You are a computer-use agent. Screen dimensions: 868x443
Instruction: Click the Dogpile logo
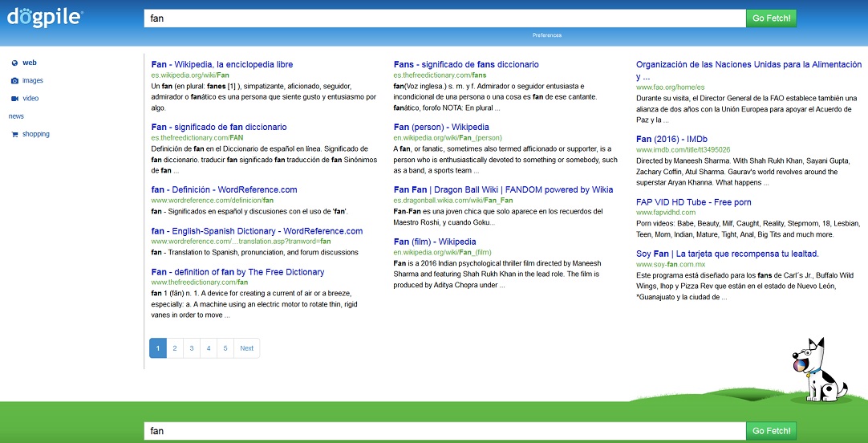tap(45, 17)
